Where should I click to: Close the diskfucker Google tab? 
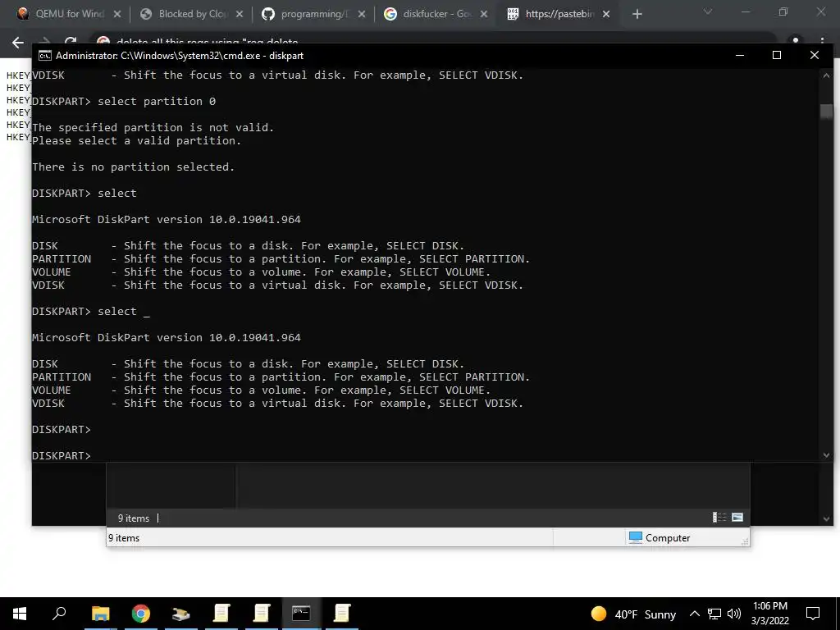484,15
